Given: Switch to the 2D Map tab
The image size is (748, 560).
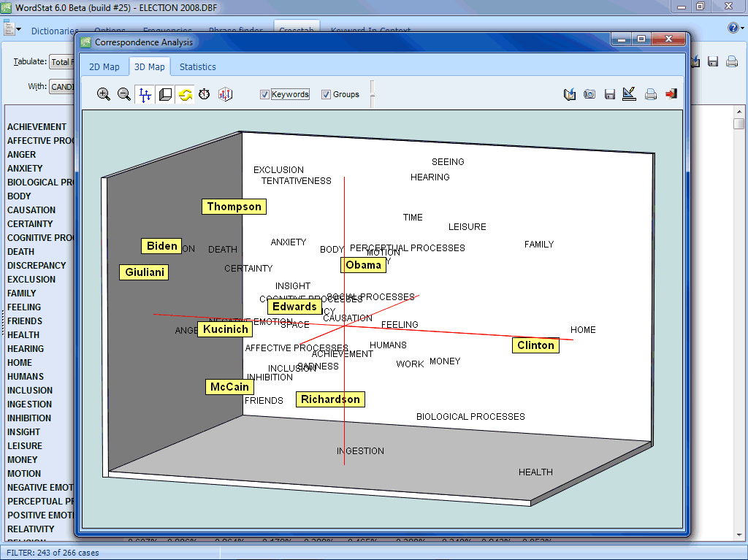Looking at the screenshot, I should pos(104,66).
